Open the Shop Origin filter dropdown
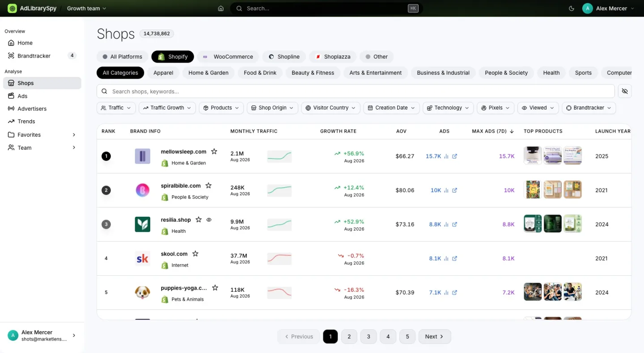644x353 pixels. tap(272, 108)
